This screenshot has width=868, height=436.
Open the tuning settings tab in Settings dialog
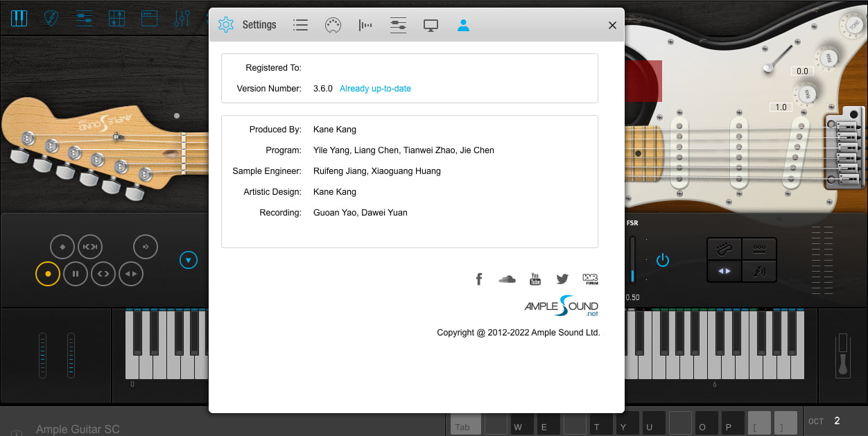[365, 24]
